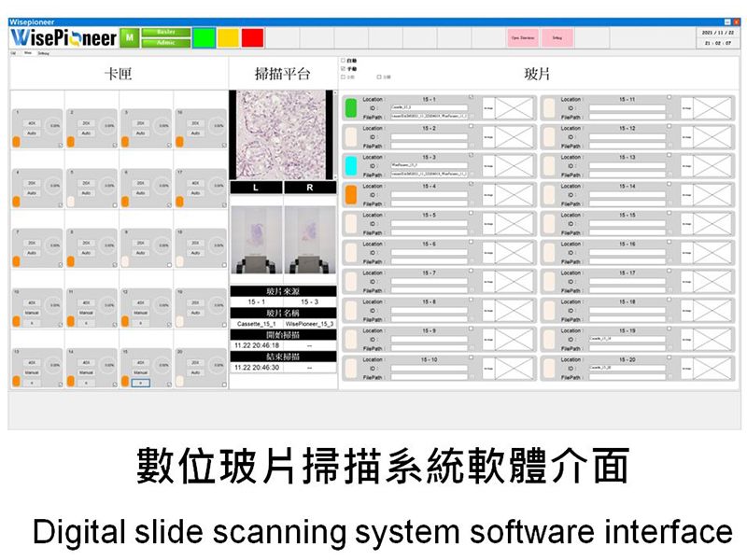Click the yellow status indicator square
The width and height of the screenshot is (747, 560).
coord(229,36)
